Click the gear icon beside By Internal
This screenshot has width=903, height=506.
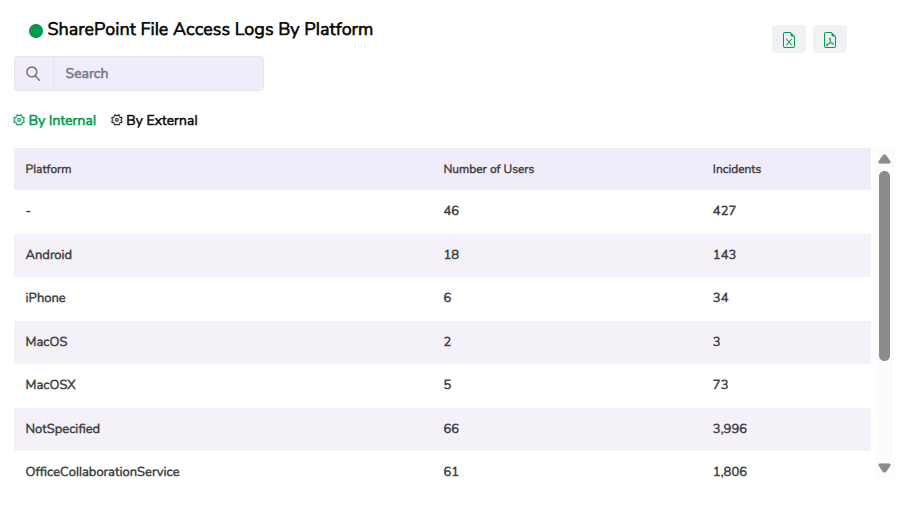tap(19, 121)
